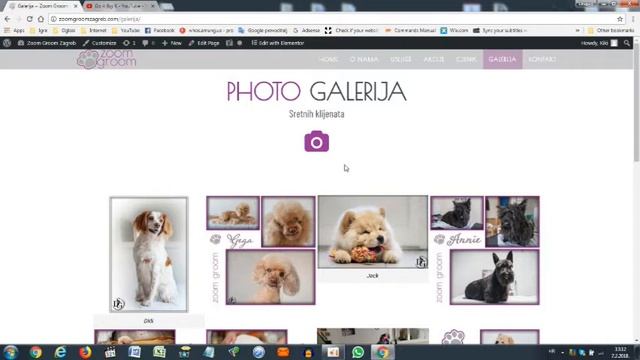Launch Firefox from the taskbar
640x360 pixels.
point(85,352)
